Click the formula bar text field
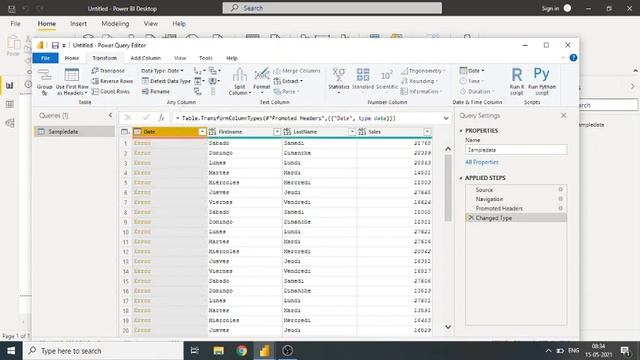 click(306, 118)
